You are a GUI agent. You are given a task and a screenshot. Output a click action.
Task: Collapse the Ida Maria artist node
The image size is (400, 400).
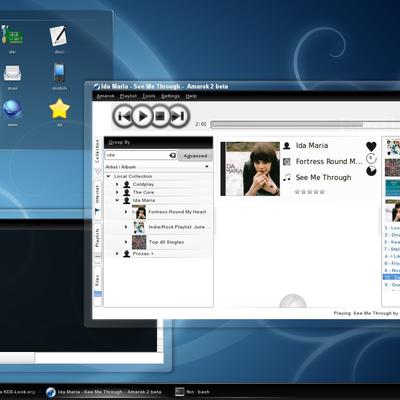click(117, 200)
